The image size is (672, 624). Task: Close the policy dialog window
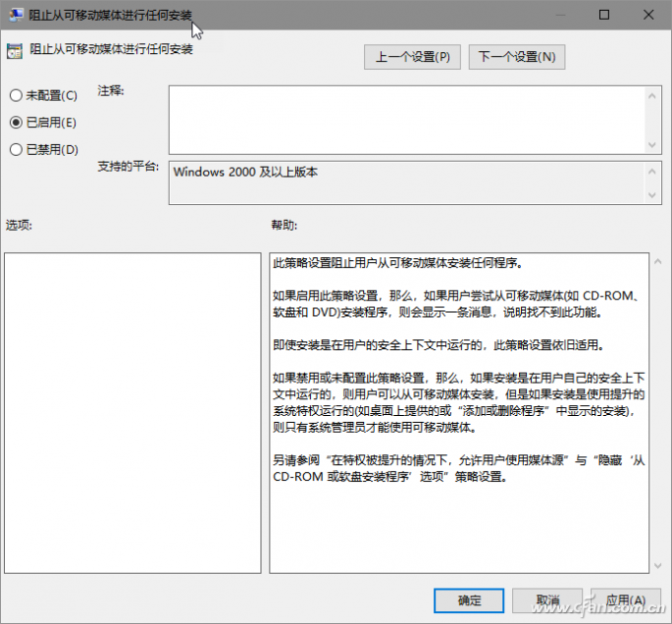pyautogui.click(x=648, y=15)
